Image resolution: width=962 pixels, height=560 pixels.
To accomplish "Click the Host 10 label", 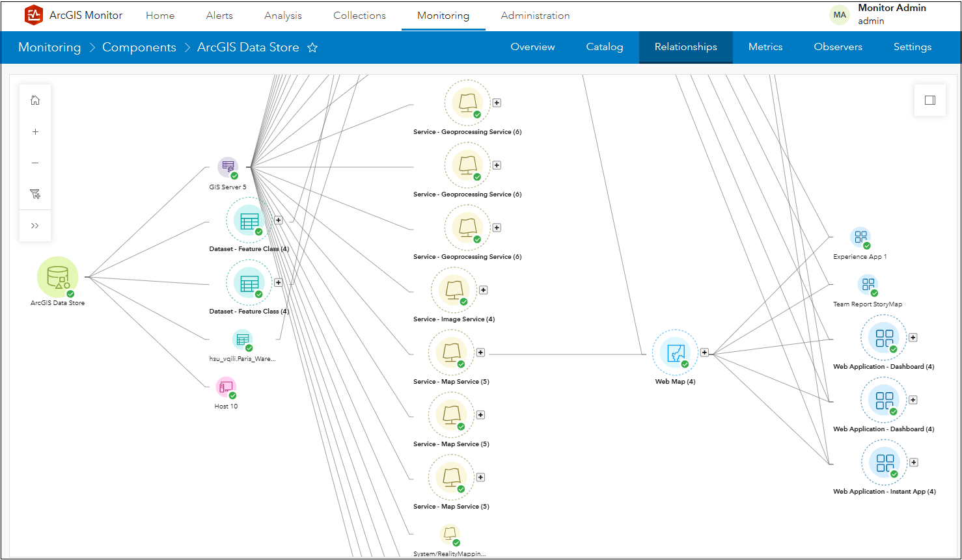I will pyautogui.click(x=226, y=407).
